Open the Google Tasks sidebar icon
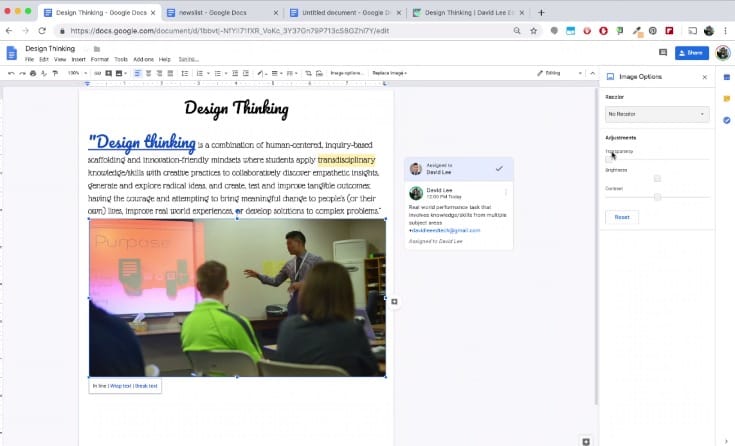 727,120
